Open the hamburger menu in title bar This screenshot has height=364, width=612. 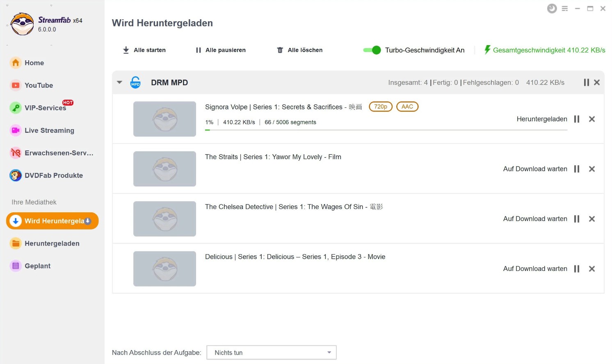[565, 9]
